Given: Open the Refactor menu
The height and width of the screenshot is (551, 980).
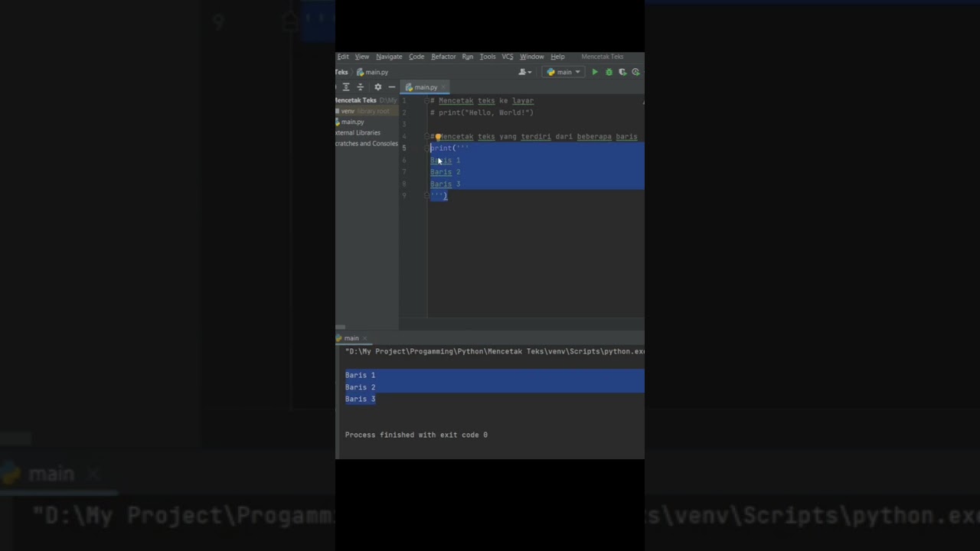Looking at the screenshot, I should click(x=443, y=57).
